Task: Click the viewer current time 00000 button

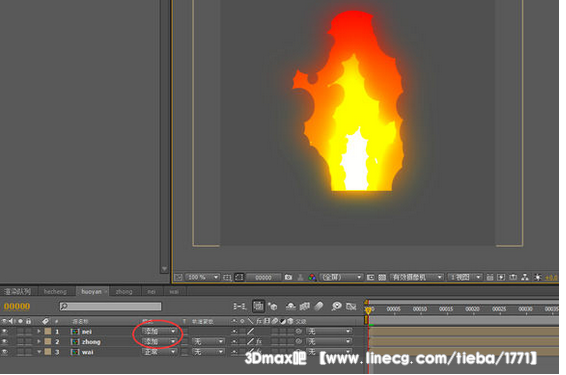Action: (263, 277)
